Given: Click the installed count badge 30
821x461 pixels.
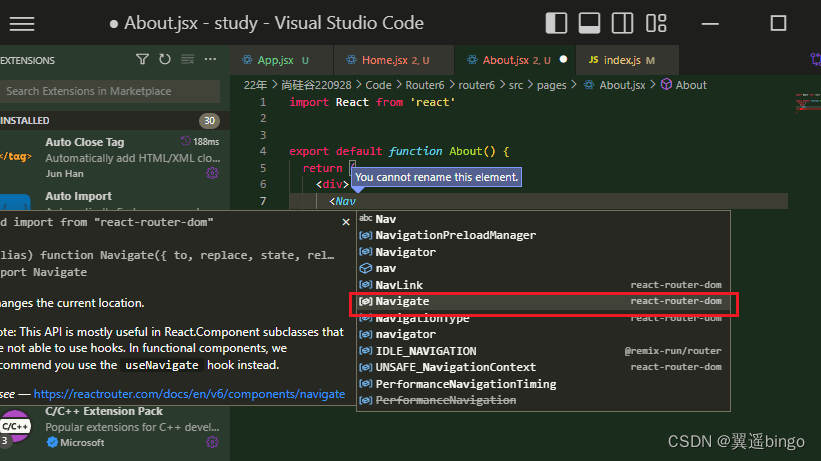Looking at the screenshot, I should pyautogui.click(x=209, y=120).
